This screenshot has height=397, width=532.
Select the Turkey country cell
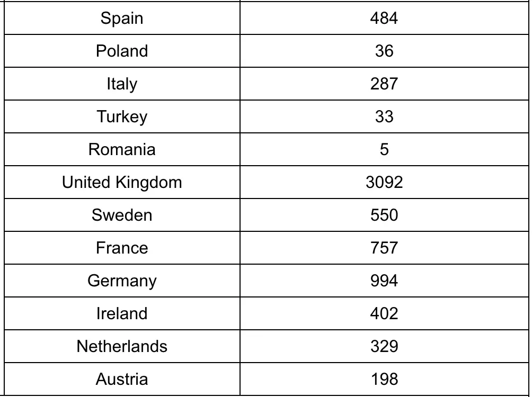122,117
